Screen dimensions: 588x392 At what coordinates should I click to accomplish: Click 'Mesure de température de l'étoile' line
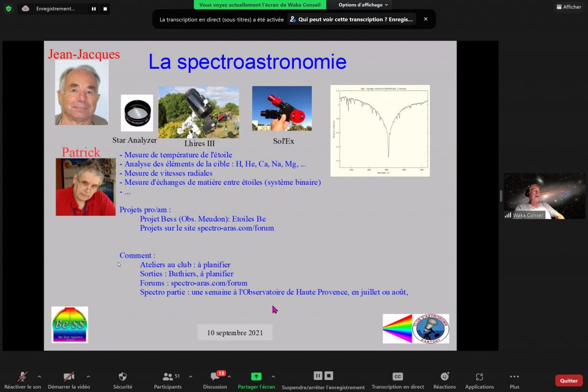click(x=176, y=155)
